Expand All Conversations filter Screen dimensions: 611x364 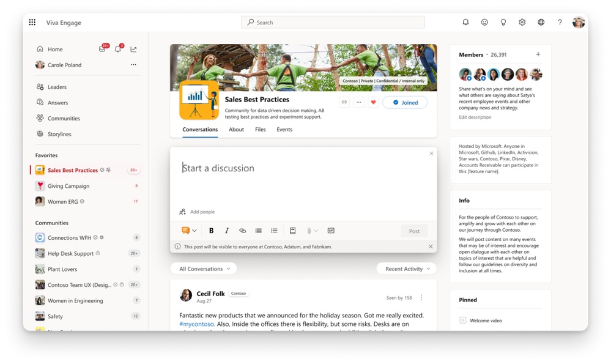coord(204,269)
